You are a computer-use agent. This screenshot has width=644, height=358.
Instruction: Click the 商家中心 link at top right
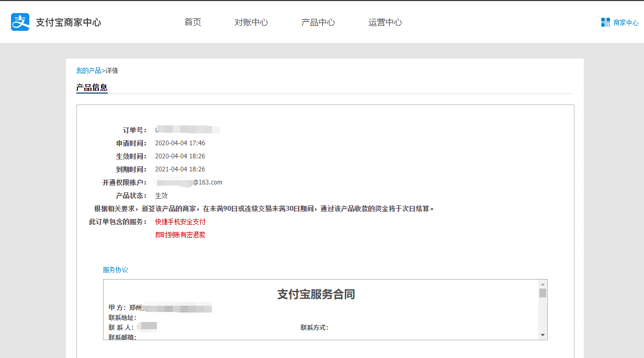[x=626, y=23]
